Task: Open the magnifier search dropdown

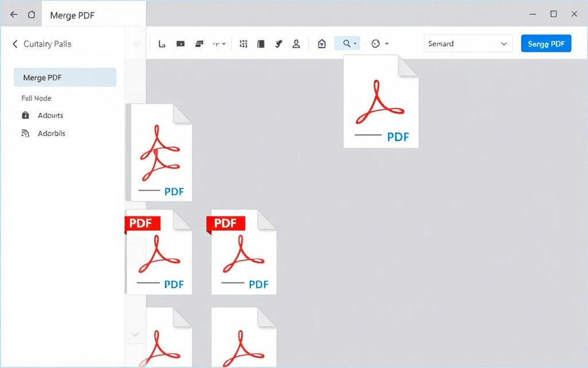Action: coord(347,44)
